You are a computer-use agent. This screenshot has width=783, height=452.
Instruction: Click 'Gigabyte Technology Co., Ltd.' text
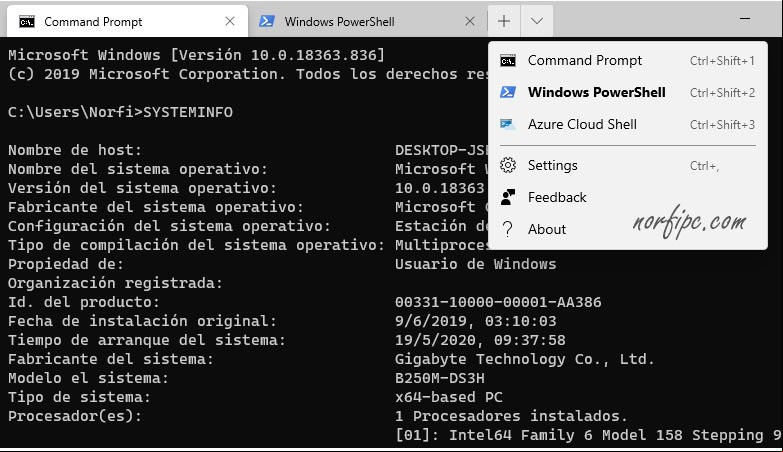coord(524,359)
